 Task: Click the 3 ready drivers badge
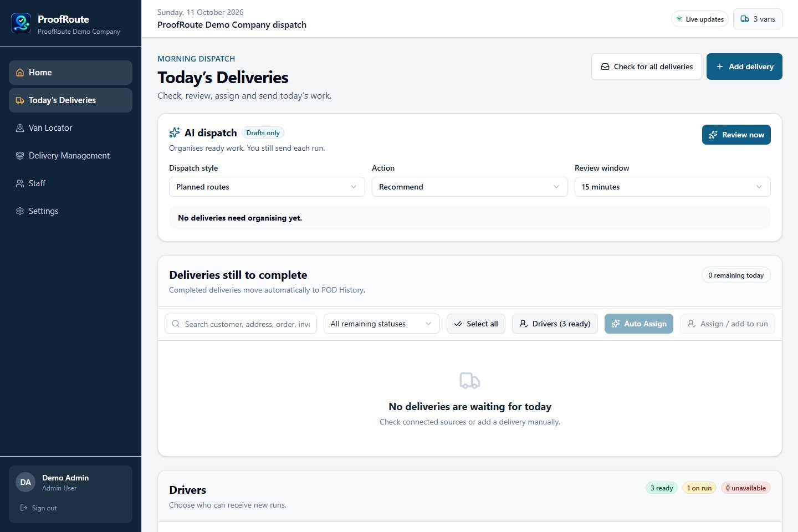pos(662,488)
